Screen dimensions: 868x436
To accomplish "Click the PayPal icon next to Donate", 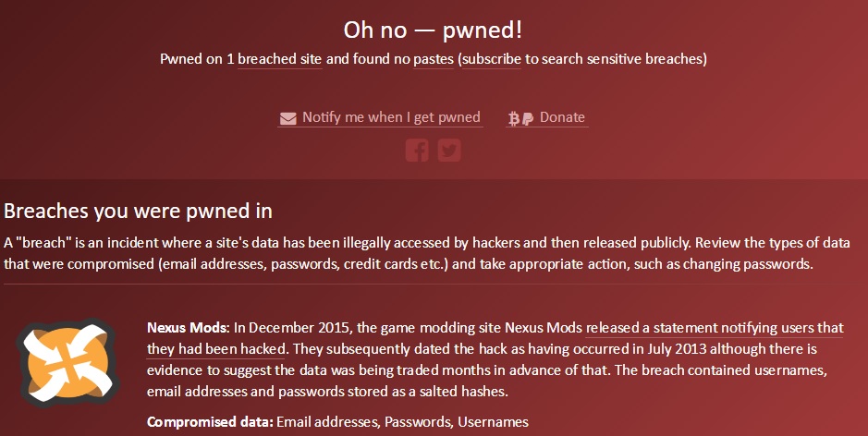I will point(527,118).
